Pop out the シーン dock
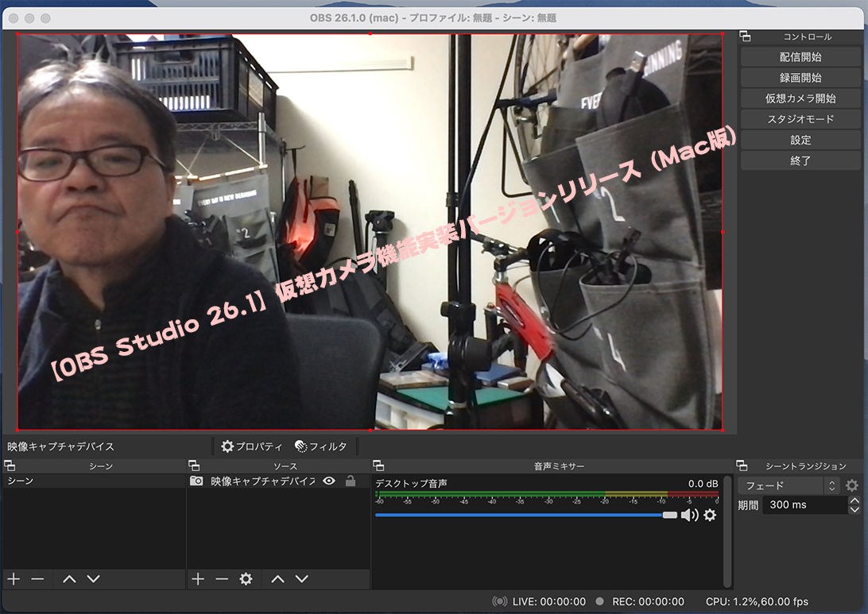Viewport: 868px width, 614px height. click(x=10, y=465)
